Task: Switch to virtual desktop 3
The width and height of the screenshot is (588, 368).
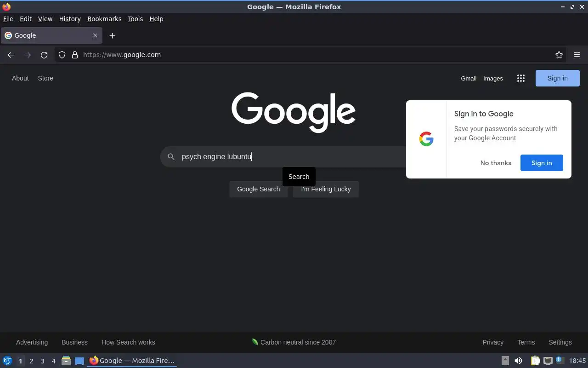Action: (x=42, y=361)
